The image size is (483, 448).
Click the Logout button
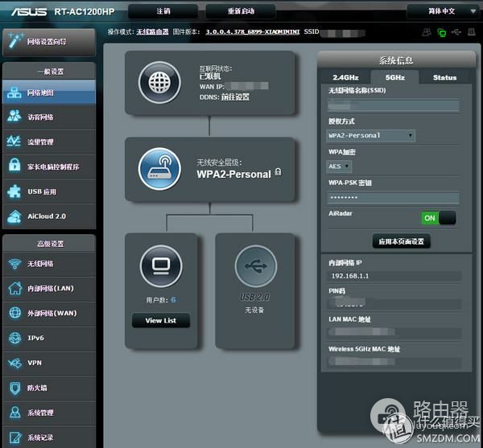[163, 11]
